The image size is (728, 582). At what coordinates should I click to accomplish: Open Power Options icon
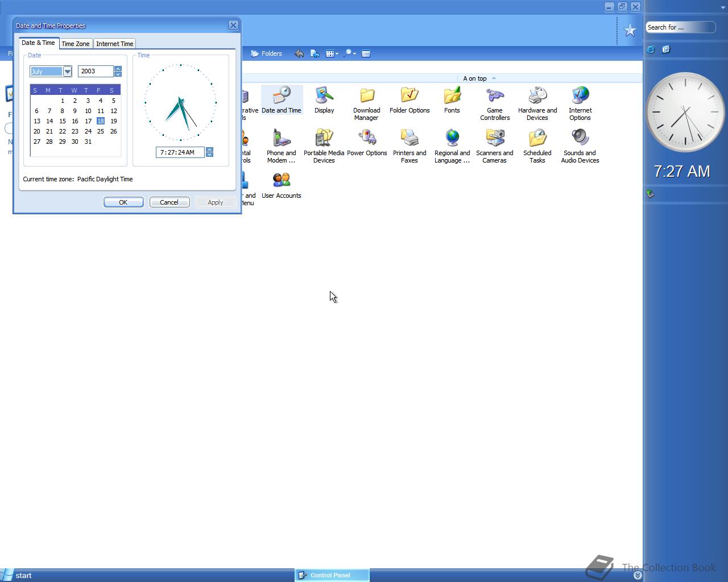tap(367, 143)
